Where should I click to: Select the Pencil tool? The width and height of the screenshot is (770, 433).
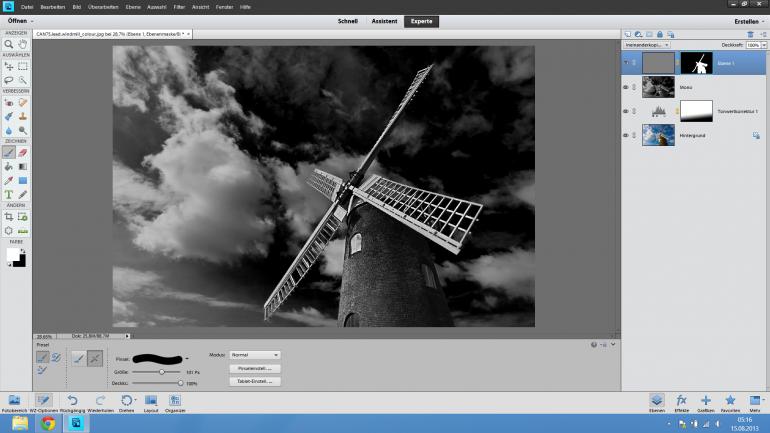coord(23,194)
